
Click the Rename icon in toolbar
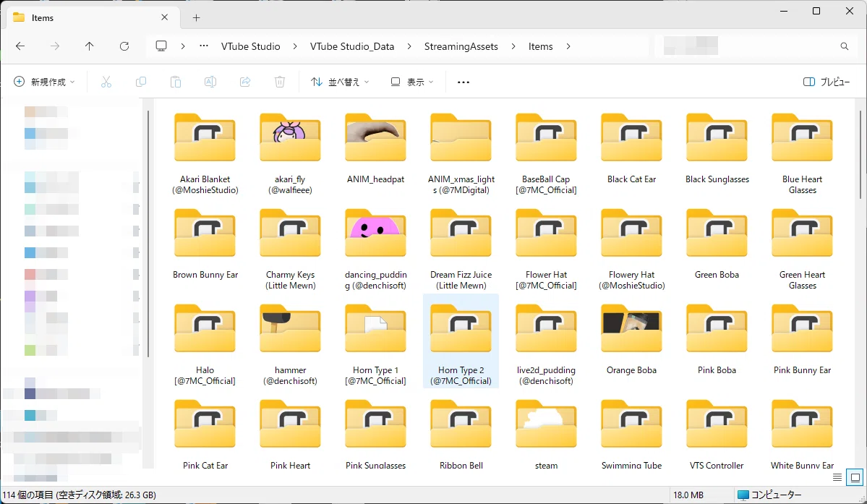coord(210,82)
